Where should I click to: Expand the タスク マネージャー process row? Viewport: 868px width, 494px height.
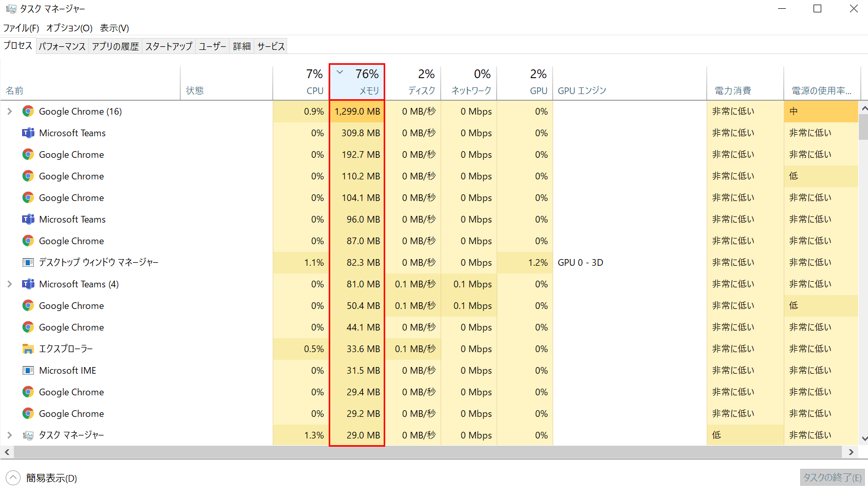[x=9, y=435]
